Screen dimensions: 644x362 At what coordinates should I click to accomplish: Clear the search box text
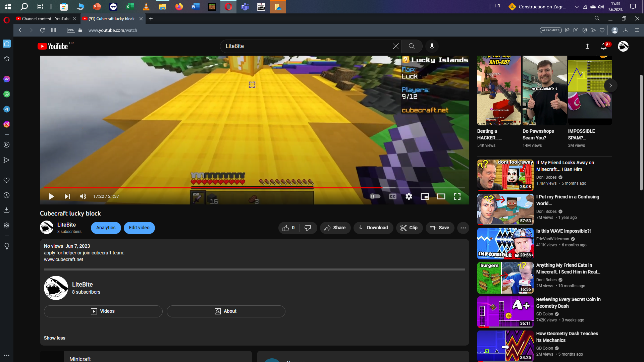[396, 46]
